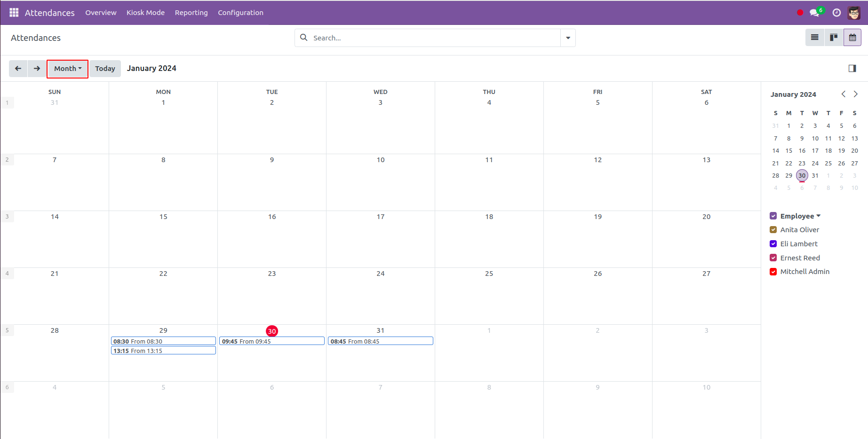The height and width of the screenshot is (439, 868).
Task: Uncheck Mitchell Admin filter
Action: coord(773,272)
